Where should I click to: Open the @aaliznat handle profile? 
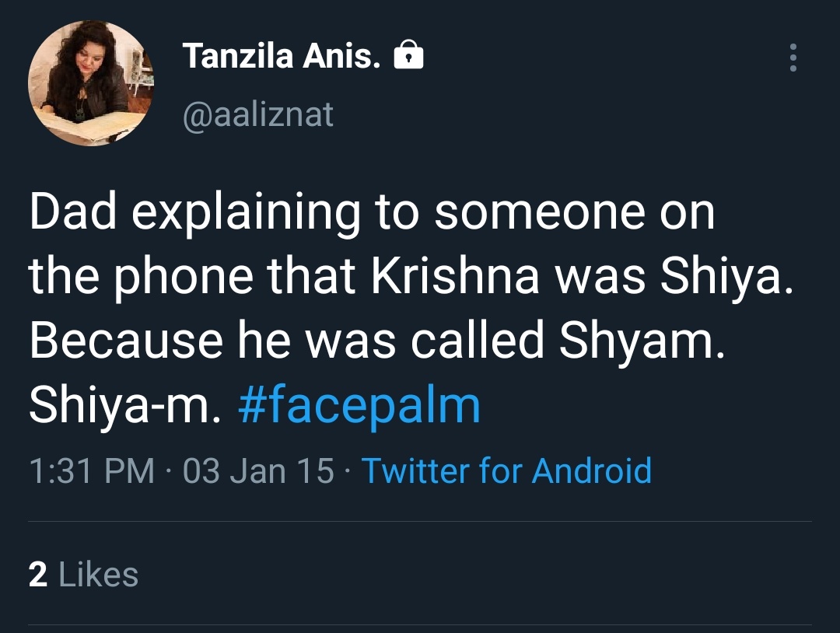point(257,114)
